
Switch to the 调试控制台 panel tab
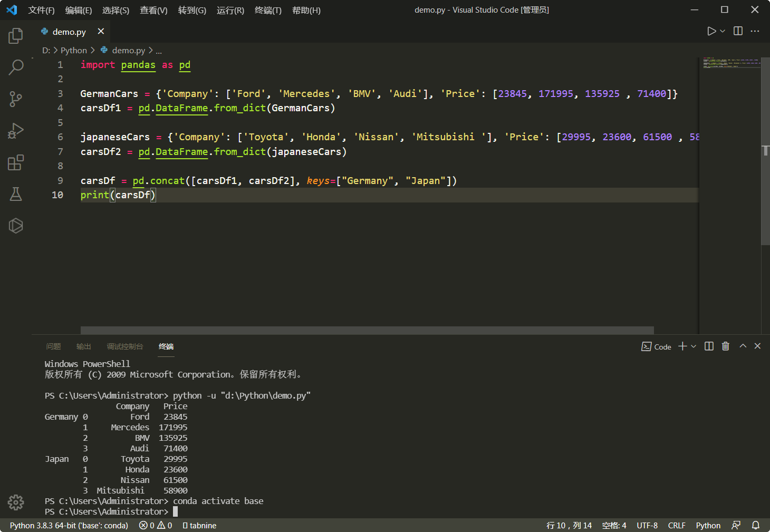(x=124, y=346)
